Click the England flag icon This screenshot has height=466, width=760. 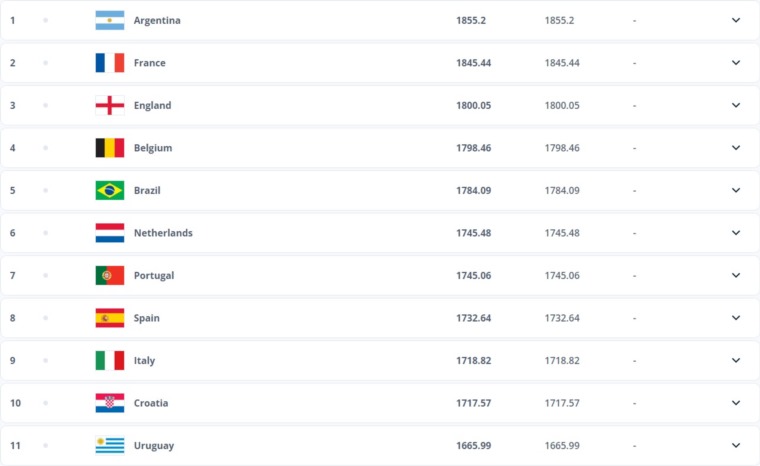110,105
